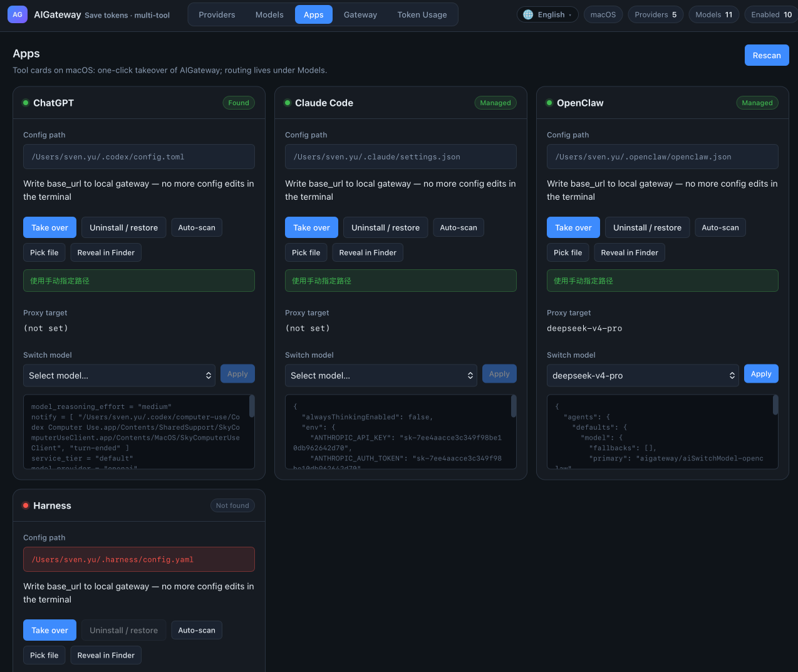Click Claude Code green status dot
The image size is (798, 672).
coord(288,103)
